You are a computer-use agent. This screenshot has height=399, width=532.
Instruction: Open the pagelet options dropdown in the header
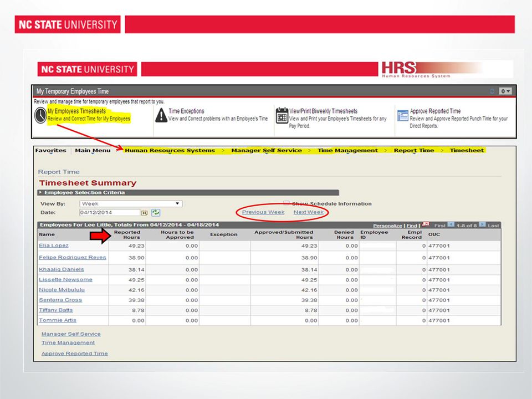coord(505,91)
